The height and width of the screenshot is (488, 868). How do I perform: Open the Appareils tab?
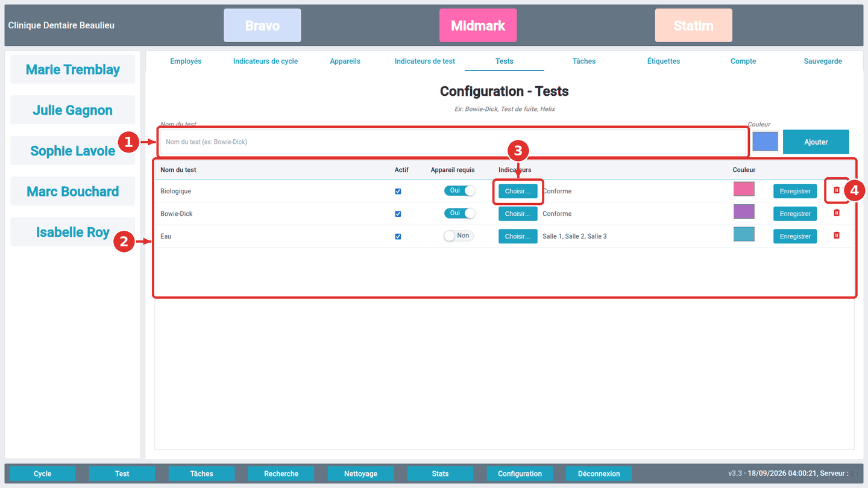click(345, 61)
